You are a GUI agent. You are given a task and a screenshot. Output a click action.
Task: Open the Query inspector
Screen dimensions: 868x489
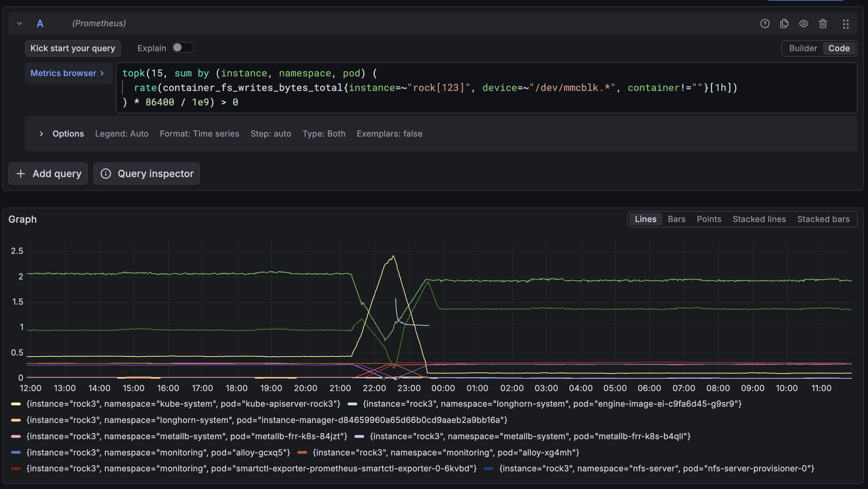[146, 174]
